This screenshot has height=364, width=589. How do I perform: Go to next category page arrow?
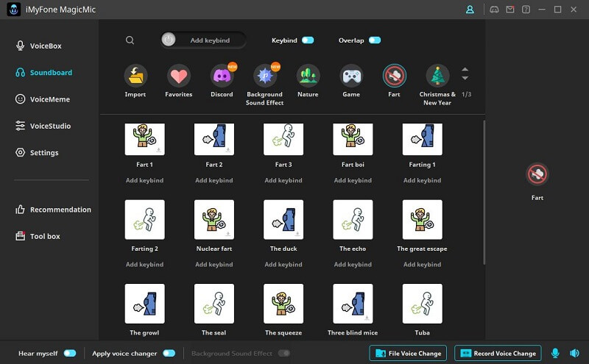[465, 78]
